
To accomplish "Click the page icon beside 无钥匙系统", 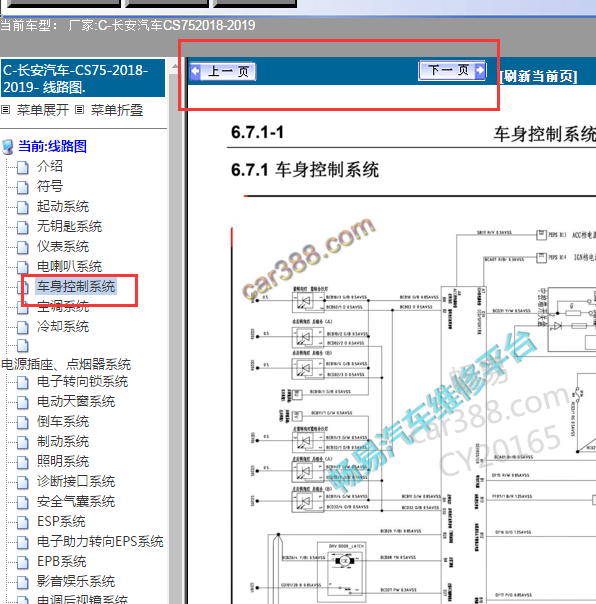I will [x=23, y=228].
